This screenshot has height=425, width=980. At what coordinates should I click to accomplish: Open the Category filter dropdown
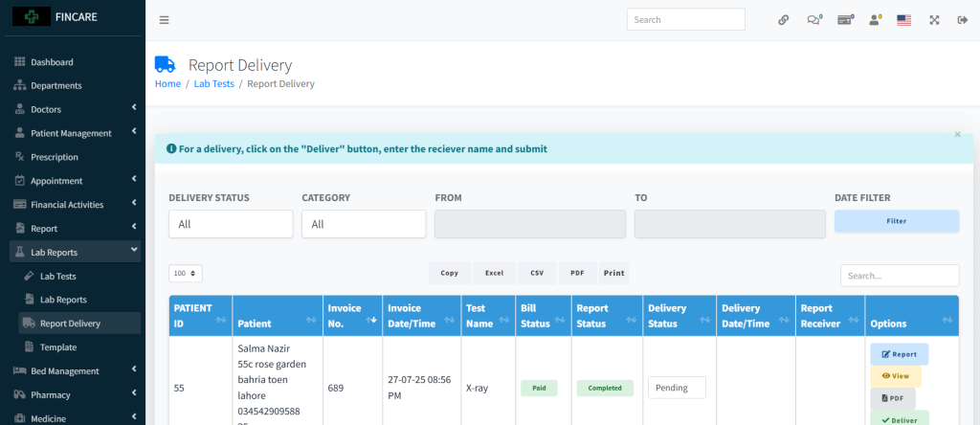(364, 224)
